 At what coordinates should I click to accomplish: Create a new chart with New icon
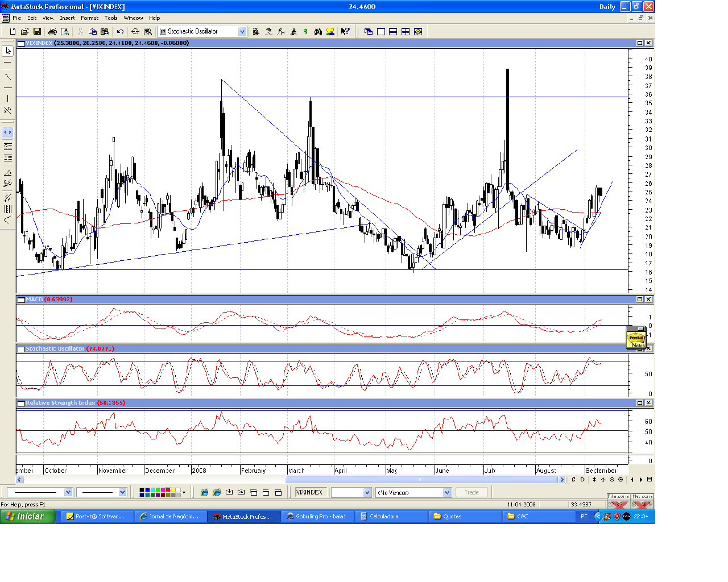[x=13, y=32]
